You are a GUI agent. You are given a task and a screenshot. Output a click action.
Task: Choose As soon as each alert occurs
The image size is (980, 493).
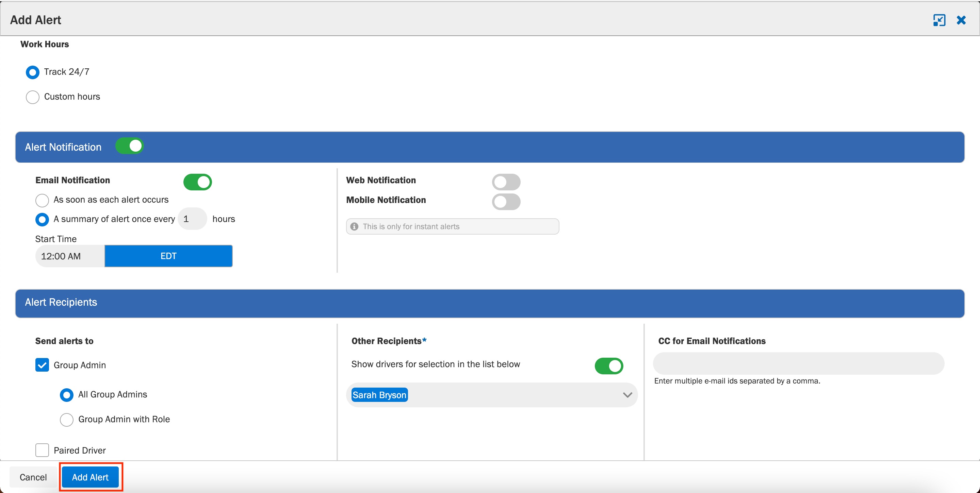click(42, 200)
